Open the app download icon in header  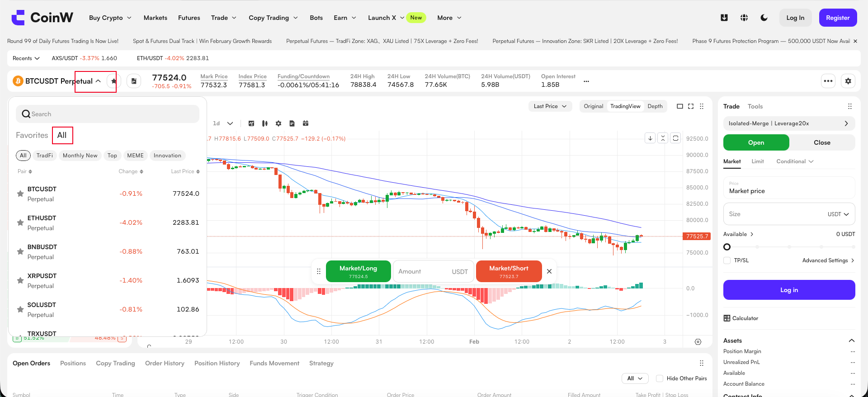tap(724, 18)
